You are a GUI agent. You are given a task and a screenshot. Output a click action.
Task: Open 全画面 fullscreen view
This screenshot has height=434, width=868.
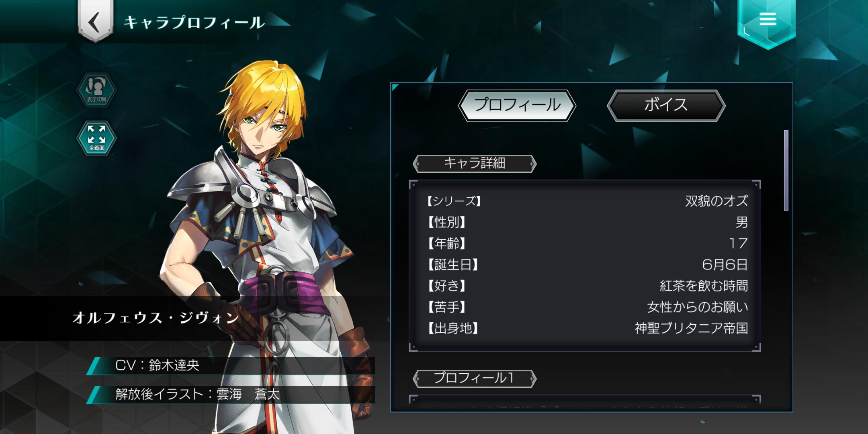96,138
